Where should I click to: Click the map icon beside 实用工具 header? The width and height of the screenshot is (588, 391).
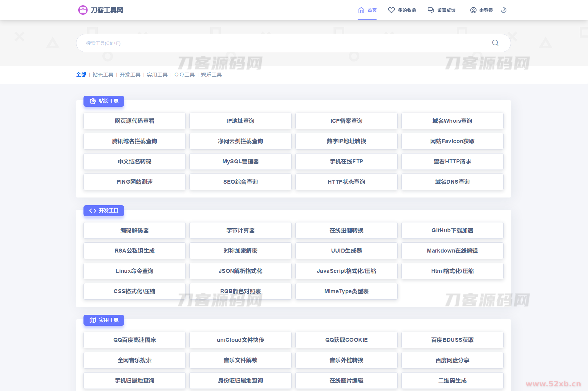pyautogui.click(x=92, y=320)
